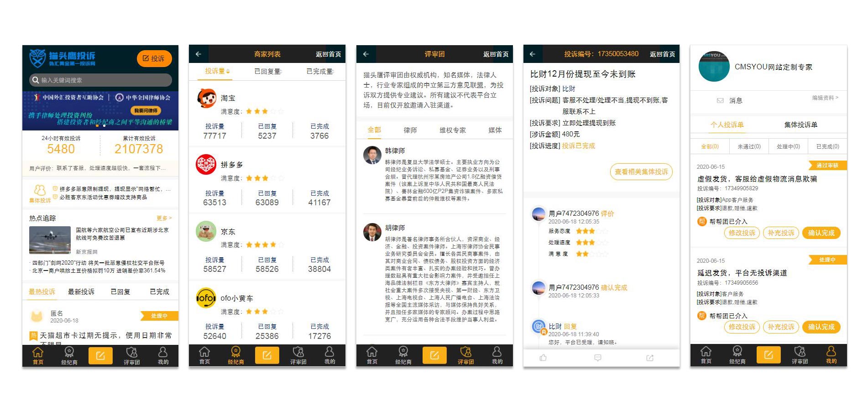Image resolution: width=868 pixels, height=411 pixels.
Task: Tap the comment bubble icon
Action: pos(598,358)
